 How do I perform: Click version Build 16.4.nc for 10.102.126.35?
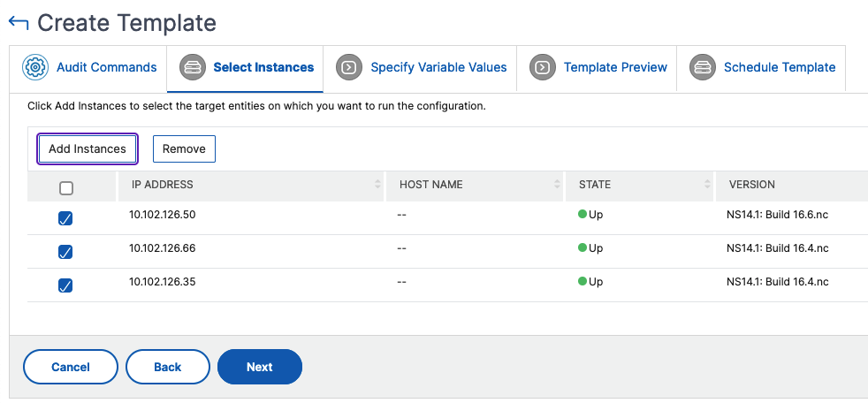[777, 282]
